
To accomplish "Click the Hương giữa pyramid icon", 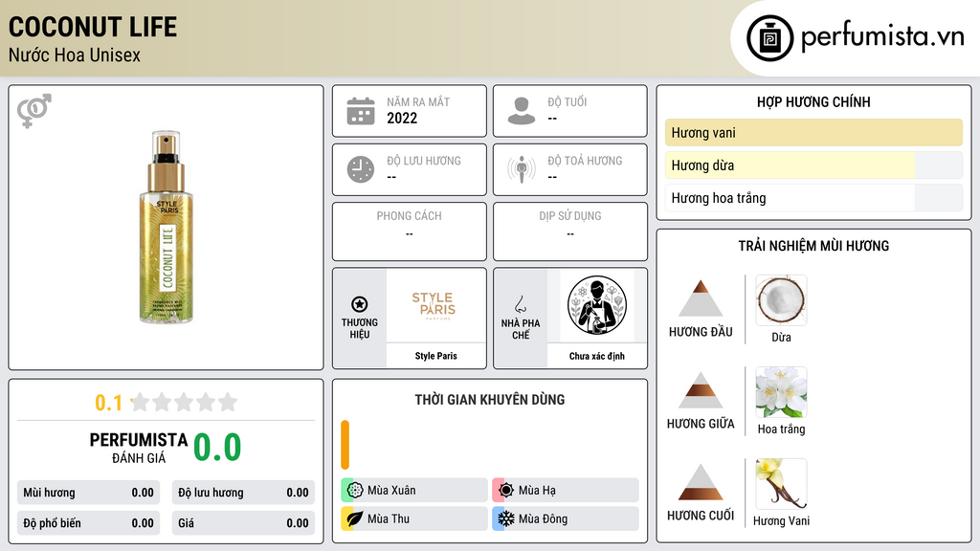I will point(701,390).
